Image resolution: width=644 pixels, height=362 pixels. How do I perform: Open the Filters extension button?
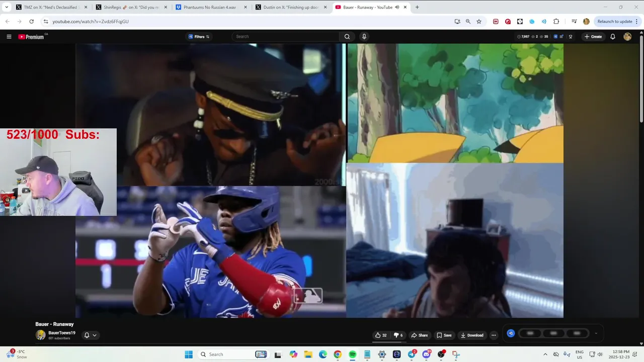tap(199, 37)
